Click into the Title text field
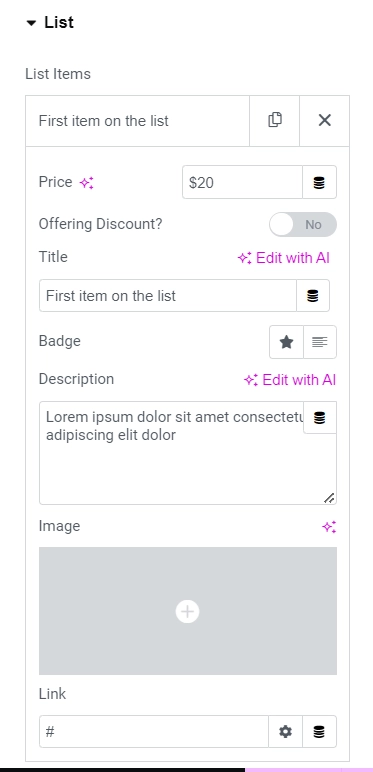Viewport: 373px width, 772px height. click(x=168, y=295)
